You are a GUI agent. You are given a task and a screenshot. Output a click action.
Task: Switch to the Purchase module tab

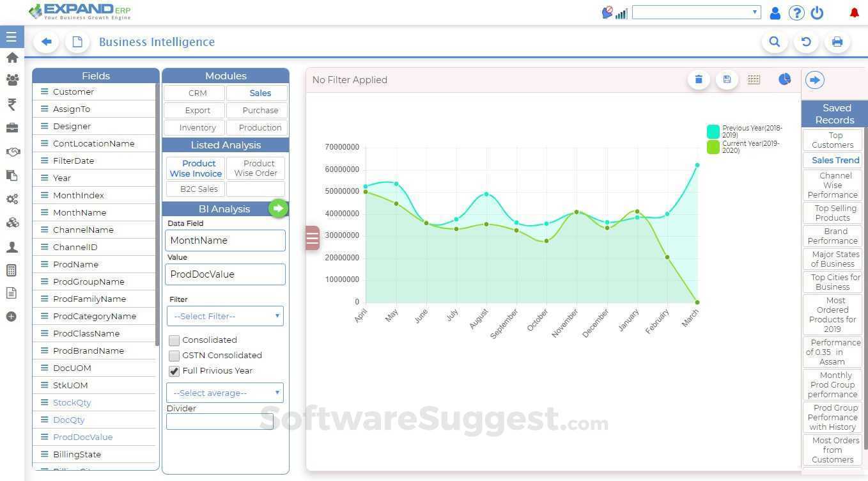click(x=260, y=110)
